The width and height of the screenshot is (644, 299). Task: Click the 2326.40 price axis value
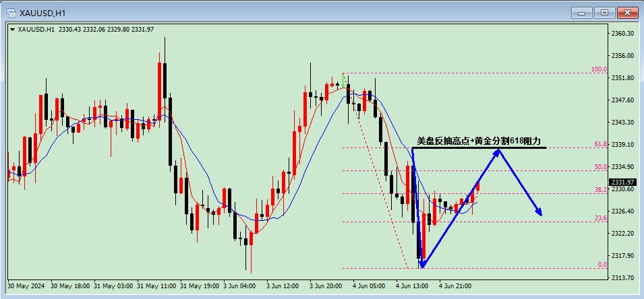(622, 211)
